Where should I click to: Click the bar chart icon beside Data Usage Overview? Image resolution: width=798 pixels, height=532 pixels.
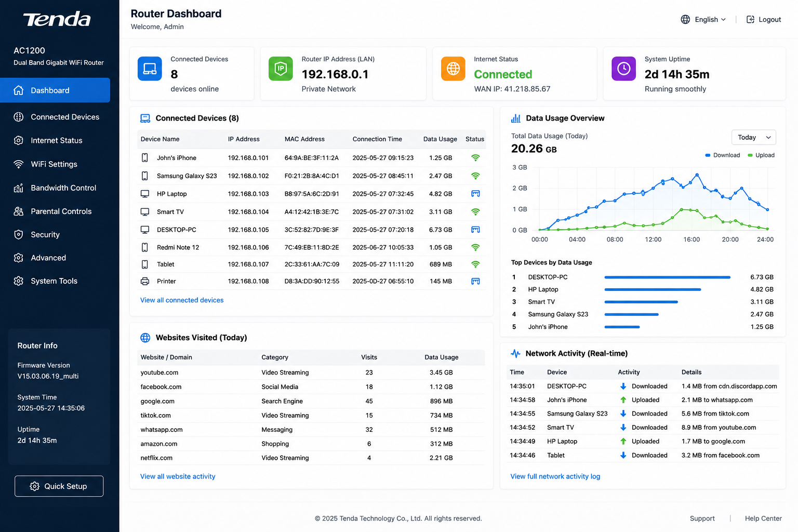[x=516, y=118]
